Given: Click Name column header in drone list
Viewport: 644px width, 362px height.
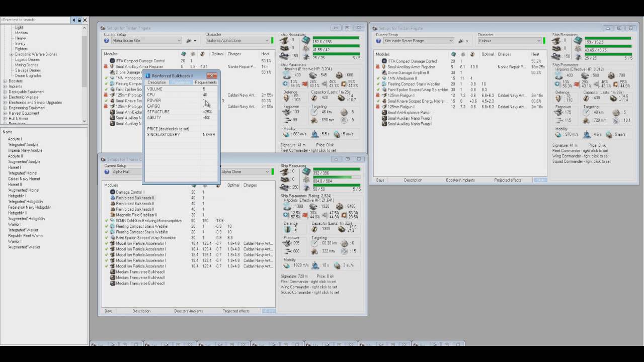Looking at the screenshot, I should point(8,132).
